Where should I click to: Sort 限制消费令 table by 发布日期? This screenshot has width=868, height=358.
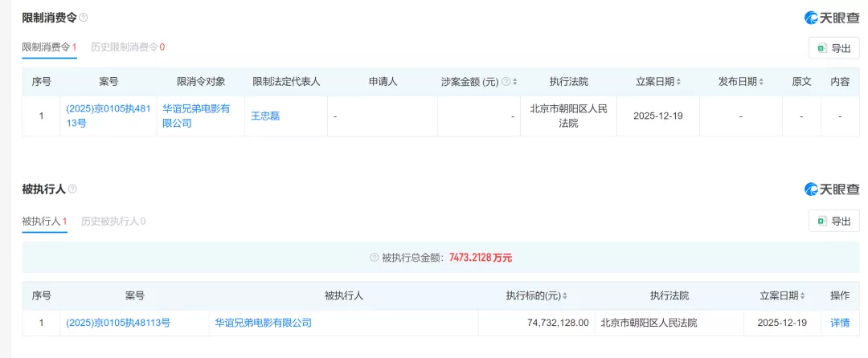tap(762, 82)
